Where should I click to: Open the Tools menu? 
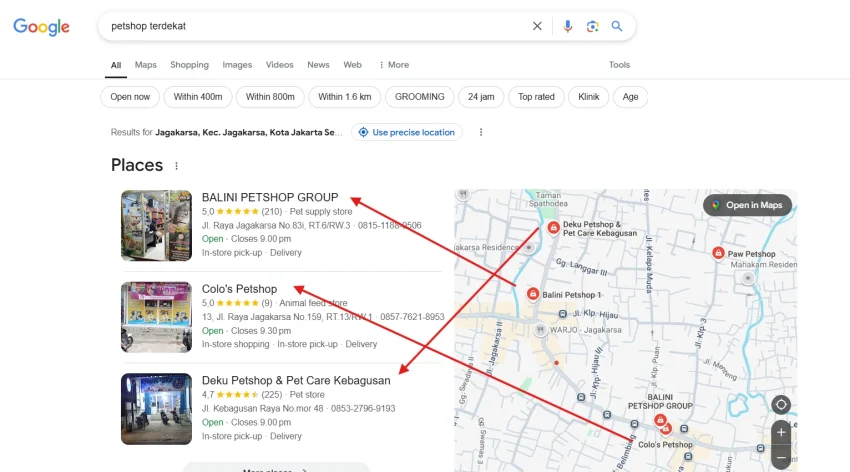coord(619,64)
